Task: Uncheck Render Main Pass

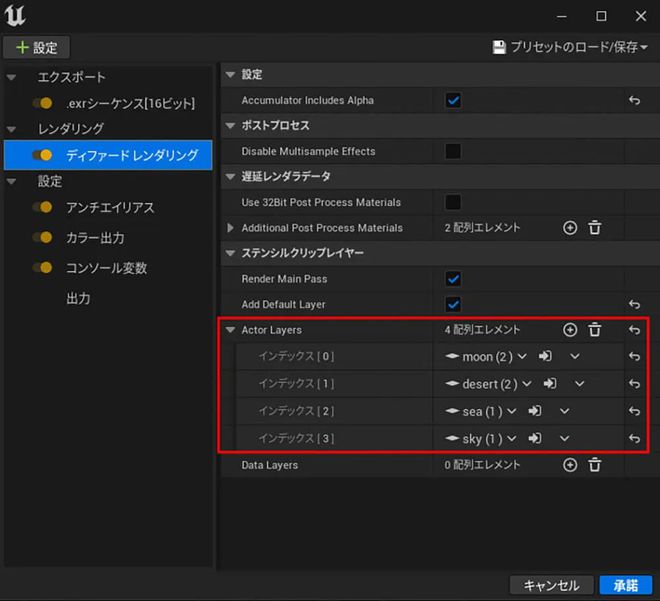Action: point(453,279)
